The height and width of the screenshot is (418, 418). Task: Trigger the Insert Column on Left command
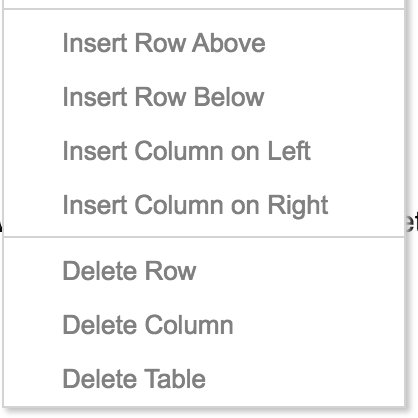tap(204, 151)
